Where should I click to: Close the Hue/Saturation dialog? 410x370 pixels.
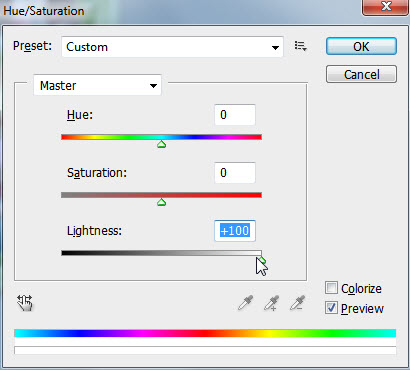pyautogui.click(x=385, y=7)
